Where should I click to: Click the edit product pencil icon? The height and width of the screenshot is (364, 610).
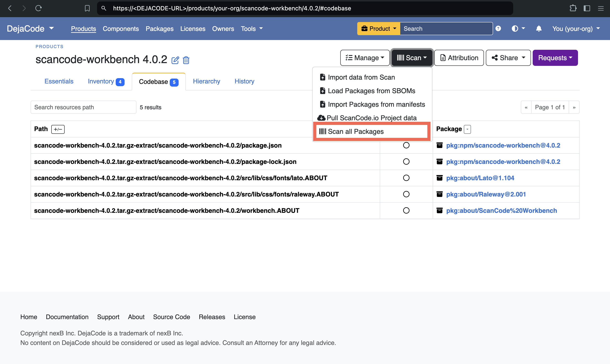pyautogui.click(x=175, y=60)
